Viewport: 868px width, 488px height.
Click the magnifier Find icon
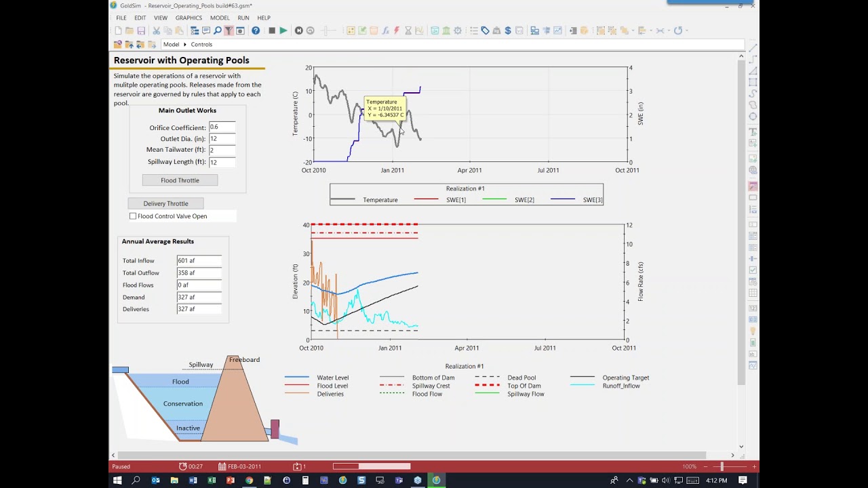click(217, 30)
